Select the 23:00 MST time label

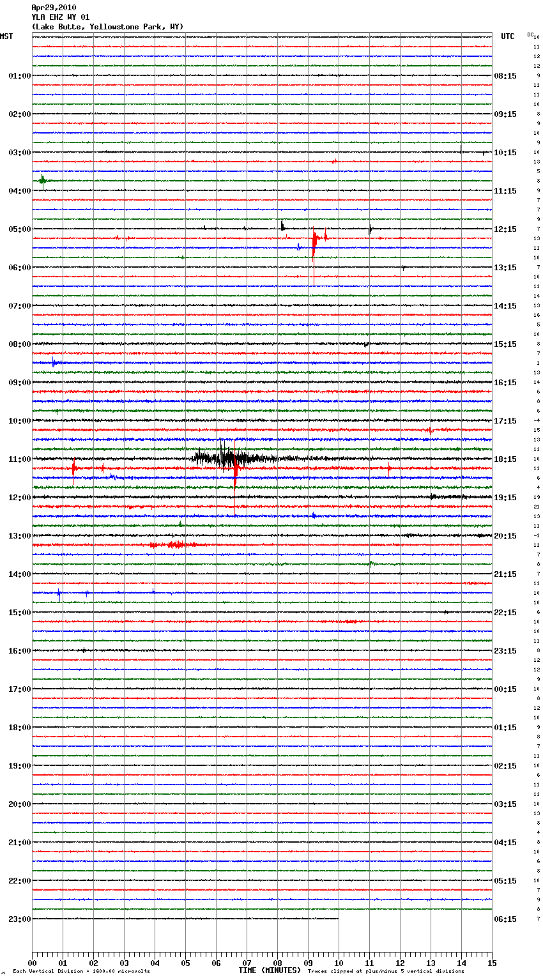point(19,919)
